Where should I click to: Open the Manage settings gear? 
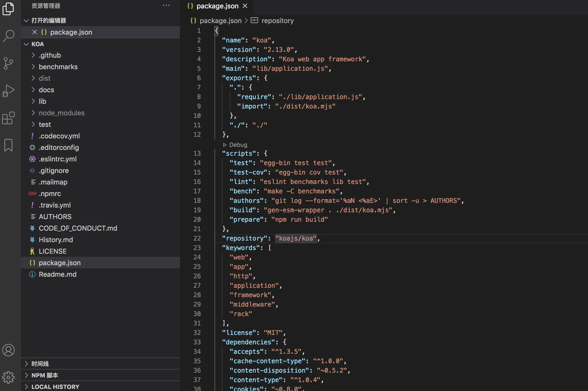point(8,377)
